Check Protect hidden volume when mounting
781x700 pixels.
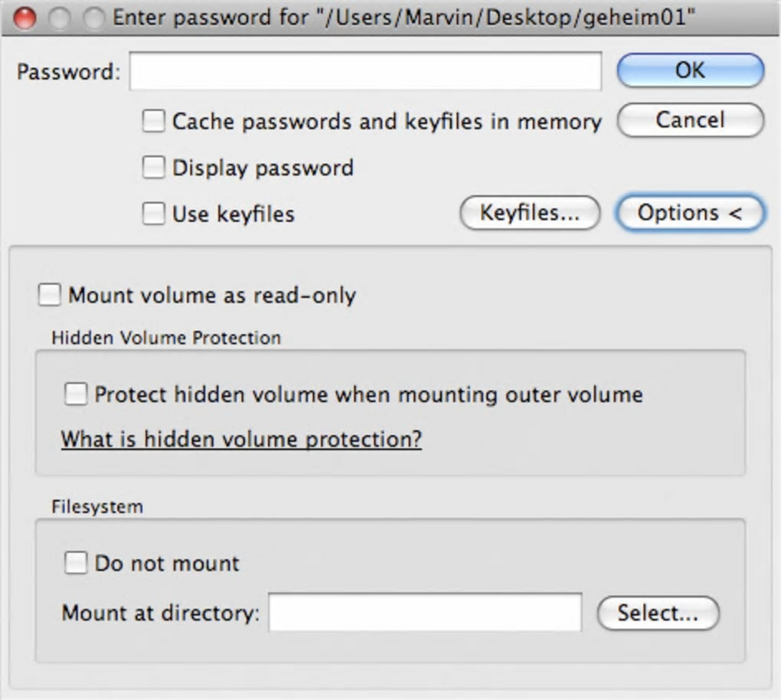tap(76, 394)
